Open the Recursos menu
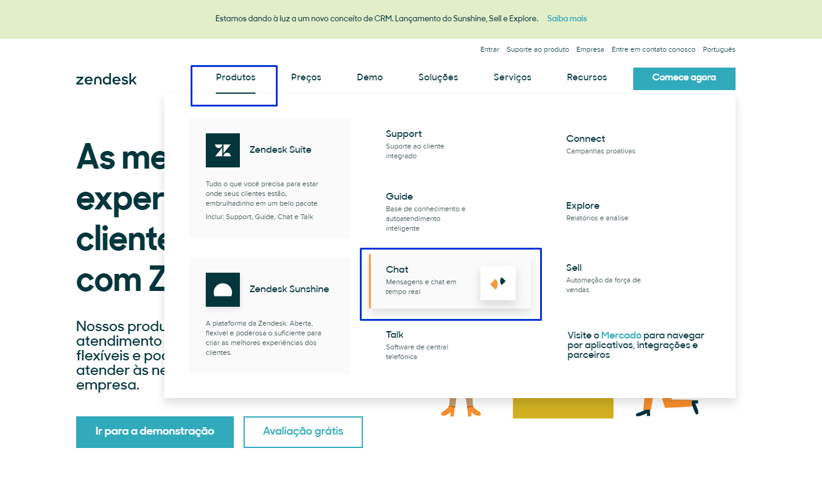Screen dimensions: 822x504 click(587, 77)
